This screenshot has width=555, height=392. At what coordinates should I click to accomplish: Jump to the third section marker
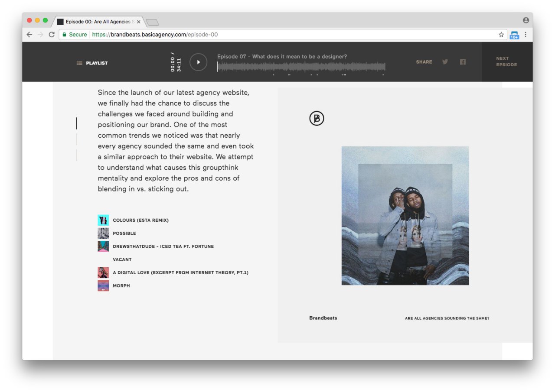(77, 155)
